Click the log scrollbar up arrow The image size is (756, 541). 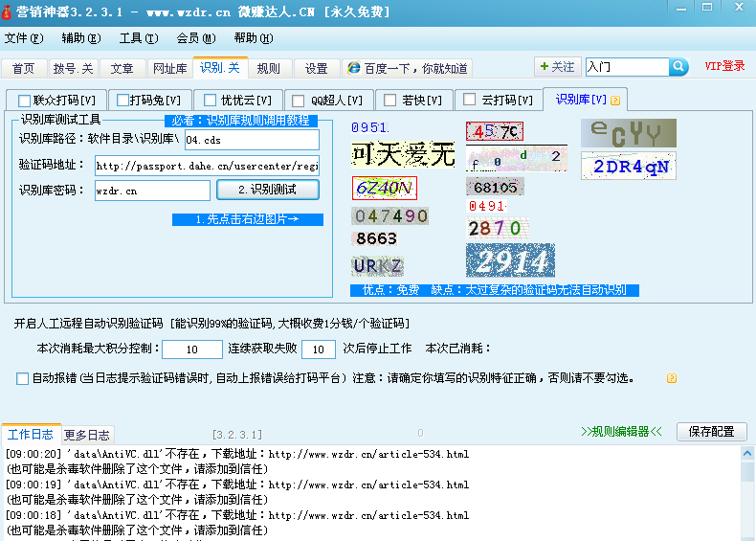pyautogui.click(x=747, y=453)
